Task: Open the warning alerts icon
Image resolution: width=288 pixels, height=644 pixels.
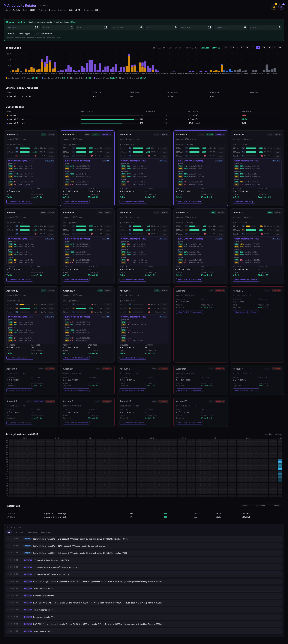Action: pyautogui.click(x=274, y=7)
